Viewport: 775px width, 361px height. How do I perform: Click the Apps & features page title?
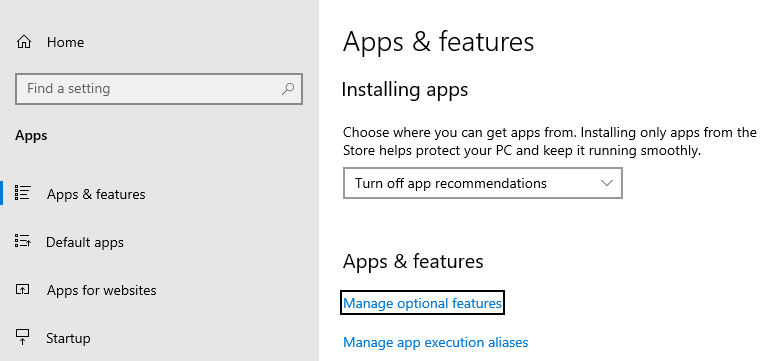[438, 42]
